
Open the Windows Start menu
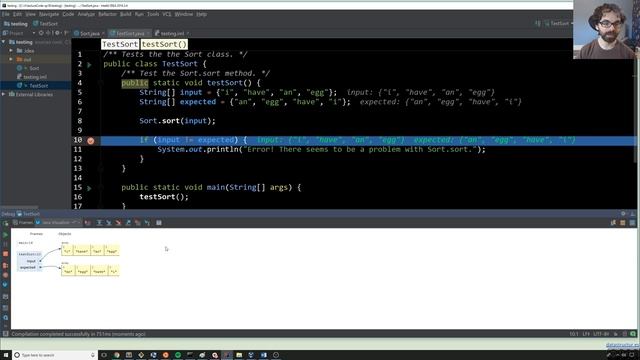pyautogui.click(x=6, y=355)
